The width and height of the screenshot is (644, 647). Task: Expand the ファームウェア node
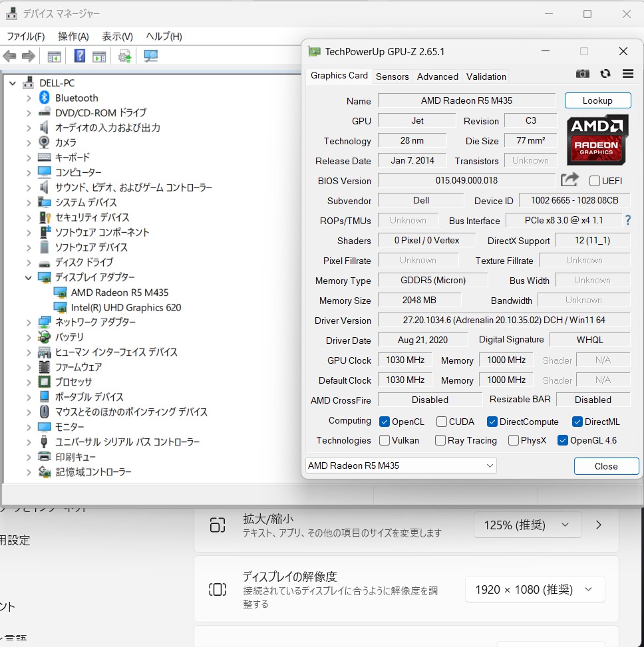(x=29, y=367)
